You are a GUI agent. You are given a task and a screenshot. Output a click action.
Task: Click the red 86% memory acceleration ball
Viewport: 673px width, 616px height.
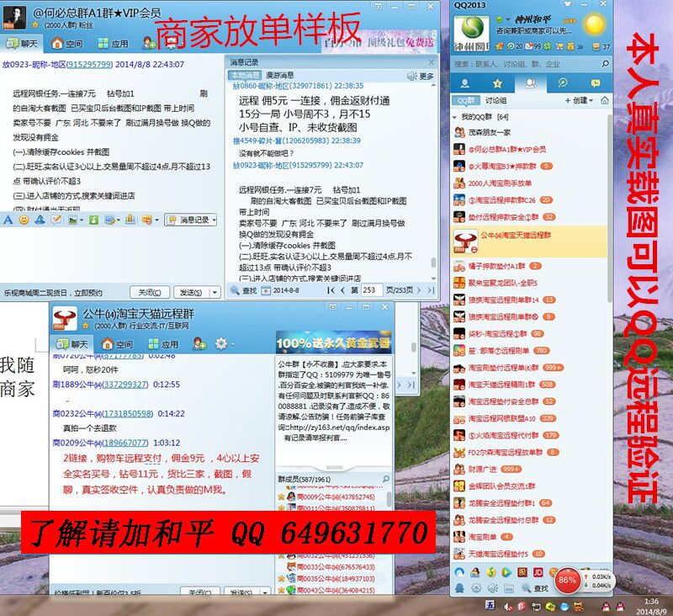pyautogui.click(x=567, y=579)
